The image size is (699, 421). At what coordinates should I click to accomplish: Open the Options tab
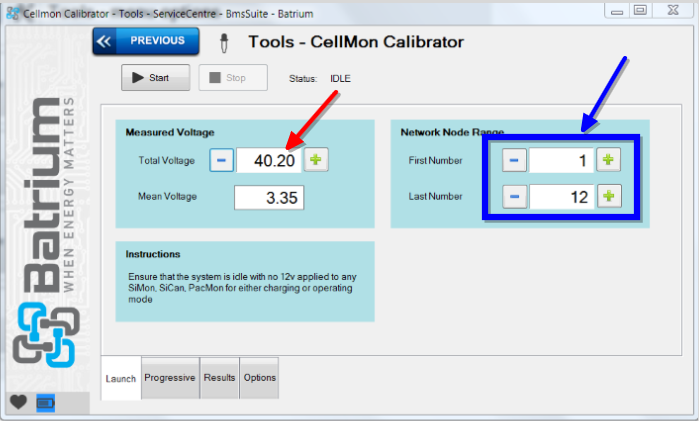point(259,378)
